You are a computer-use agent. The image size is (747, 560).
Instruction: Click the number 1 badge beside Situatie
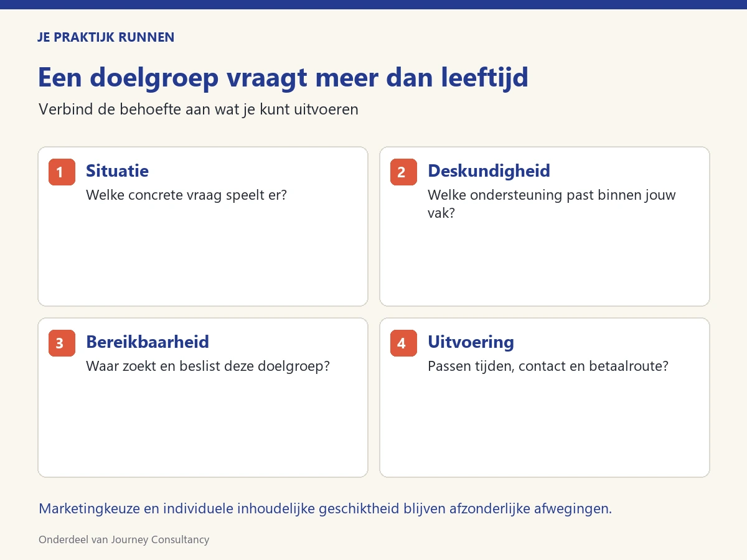coord(62,172)
